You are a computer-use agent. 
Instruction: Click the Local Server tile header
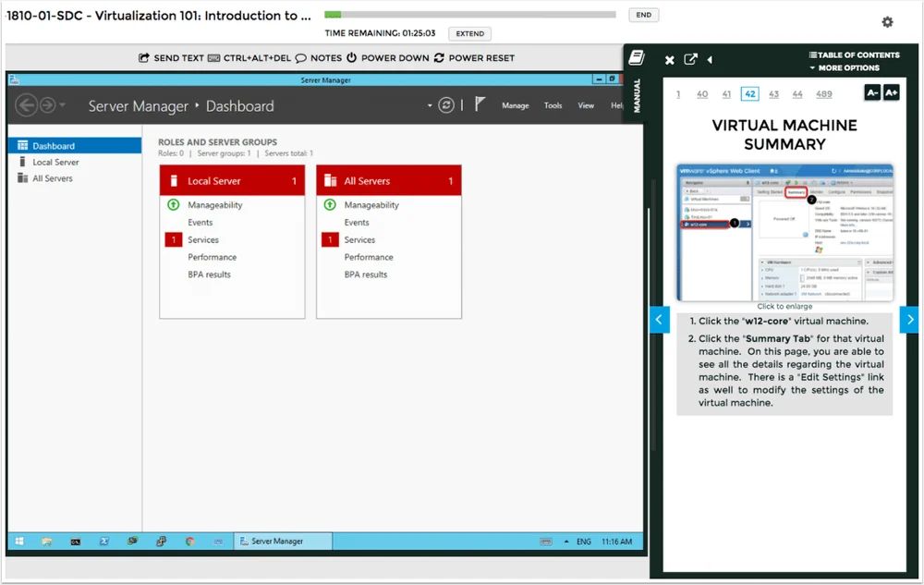tap(232, 181)
